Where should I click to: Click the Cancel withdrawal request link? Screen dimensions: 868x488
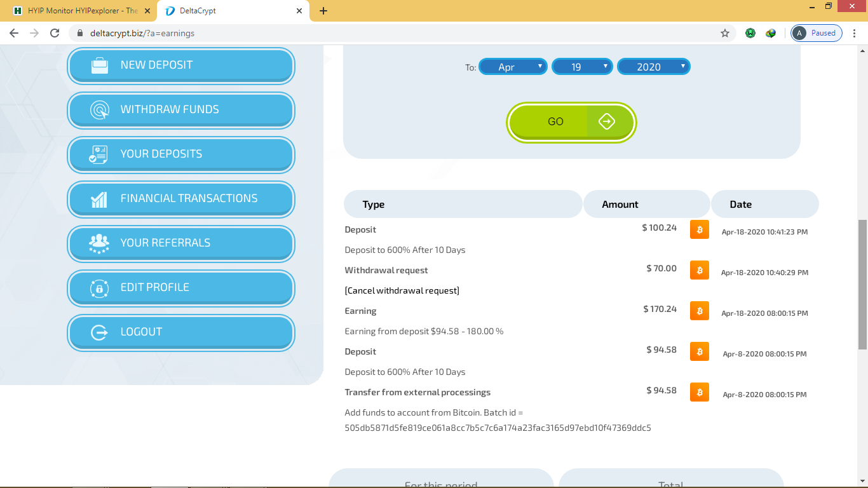(402, 290)
